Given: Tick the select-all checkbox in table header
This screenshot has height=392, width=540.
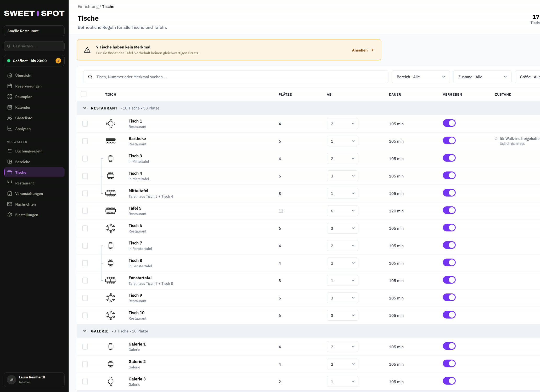Looking at the screenshot, I should [x=84, y=94].
